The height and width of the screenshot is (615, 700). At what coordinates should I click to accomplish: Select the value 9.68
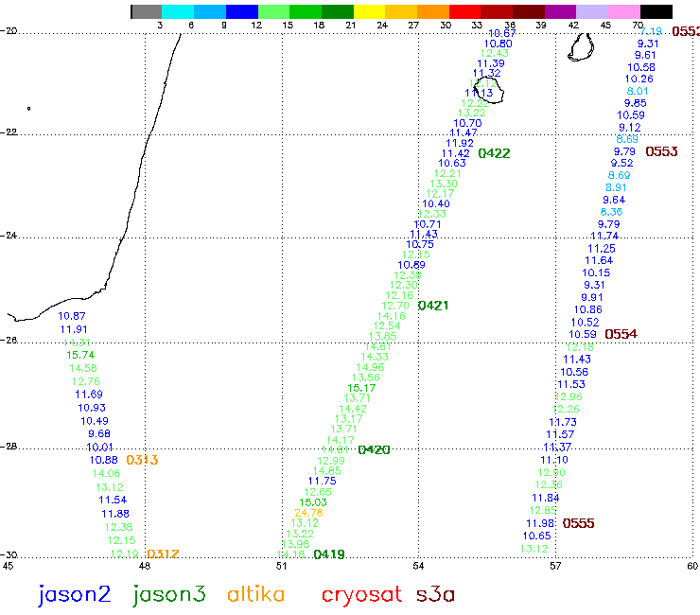(99, 433)
